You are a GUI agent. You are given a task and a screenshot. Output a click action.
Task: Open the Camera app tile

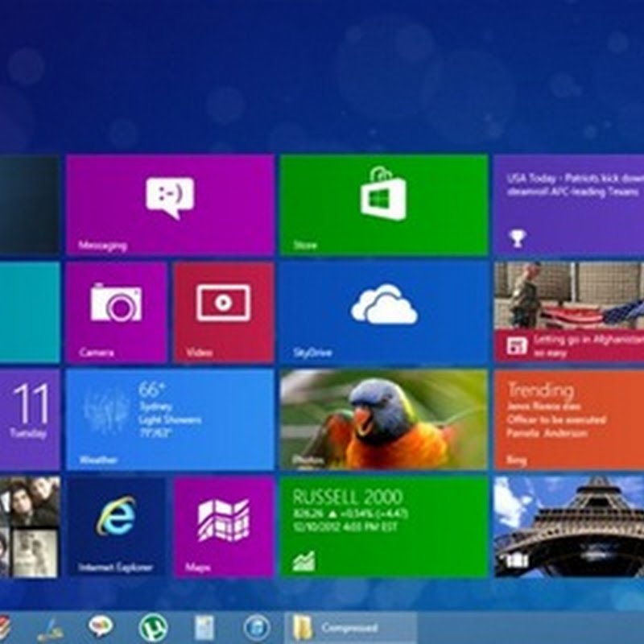(116, 312)
